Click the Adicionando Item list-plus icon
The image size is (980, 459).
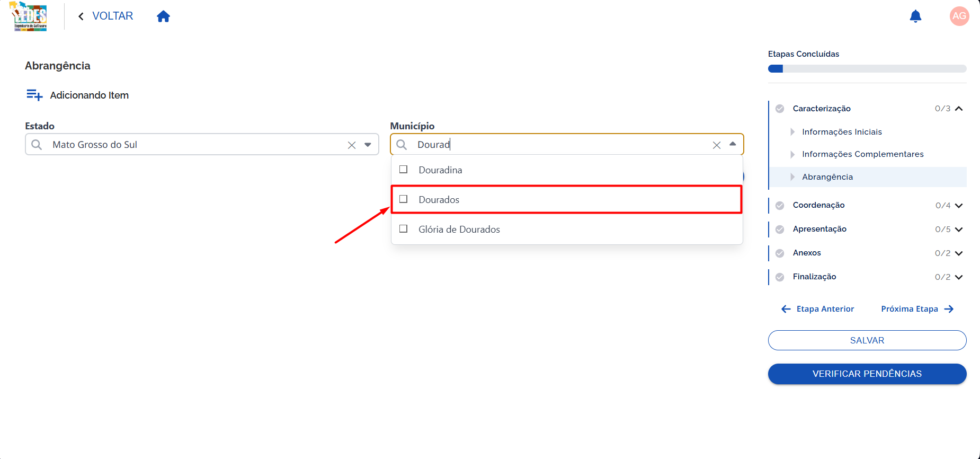[34, 95]
